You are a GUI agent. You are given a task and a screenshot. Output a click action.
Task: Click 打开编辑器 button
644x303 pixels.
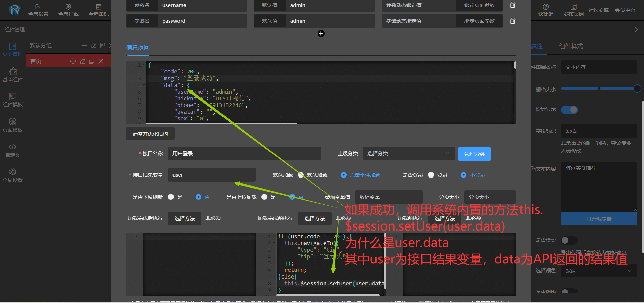[x=599, y=219]
